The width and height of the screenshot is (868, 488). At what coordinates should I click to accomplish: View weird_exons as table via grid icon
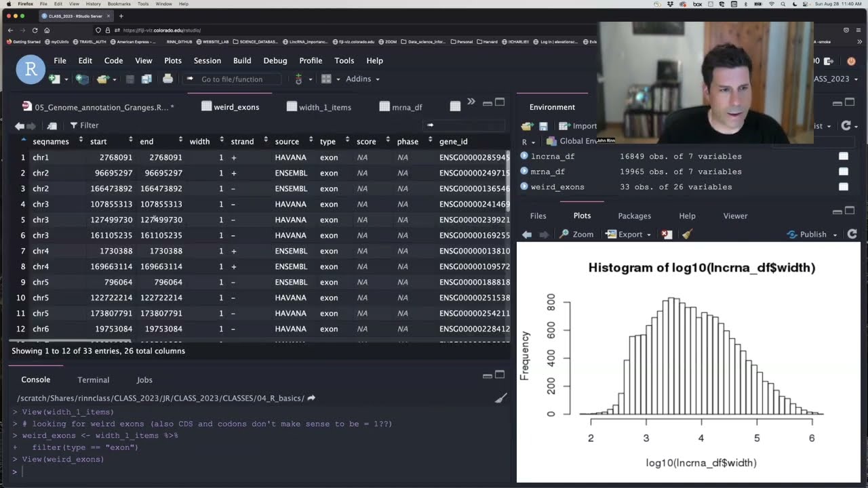(x=843, y=187)
